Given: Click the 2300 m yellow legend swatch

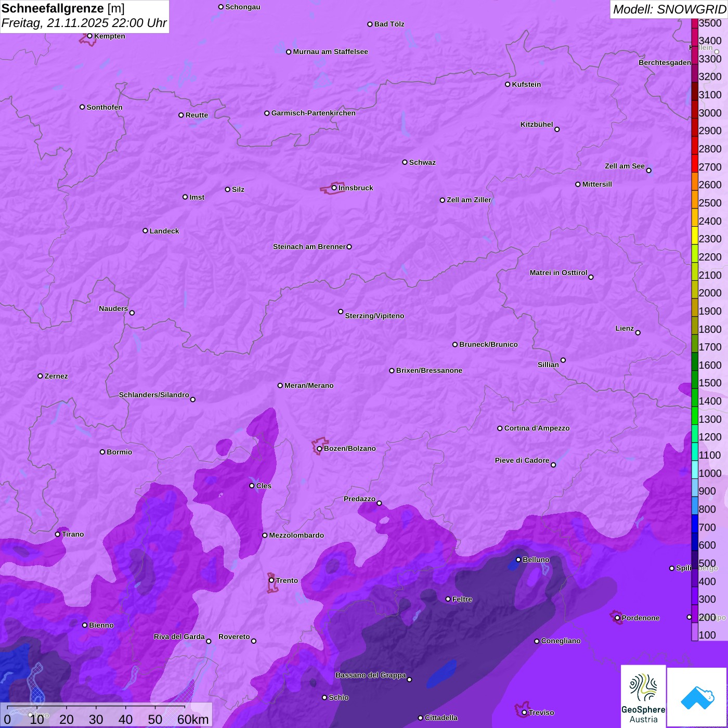Looking at the screenshot, I should (x=695, y=236).
